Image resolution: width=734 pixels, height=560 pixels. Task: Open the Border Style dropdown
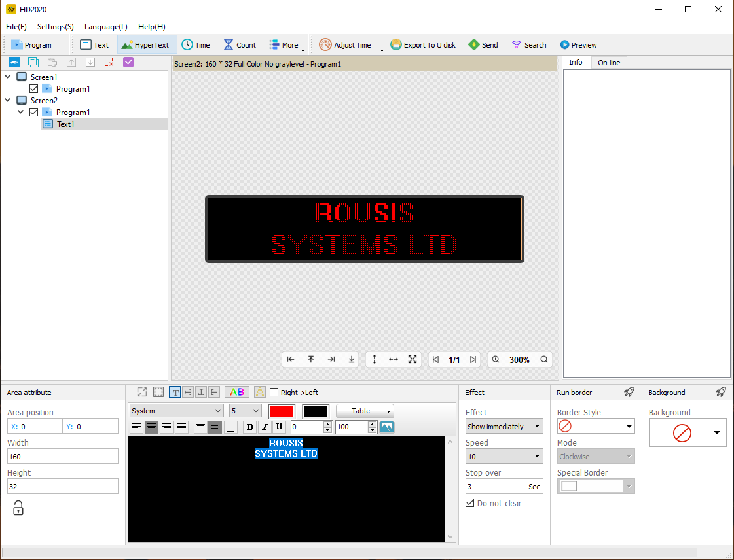(x=596, y=426)
